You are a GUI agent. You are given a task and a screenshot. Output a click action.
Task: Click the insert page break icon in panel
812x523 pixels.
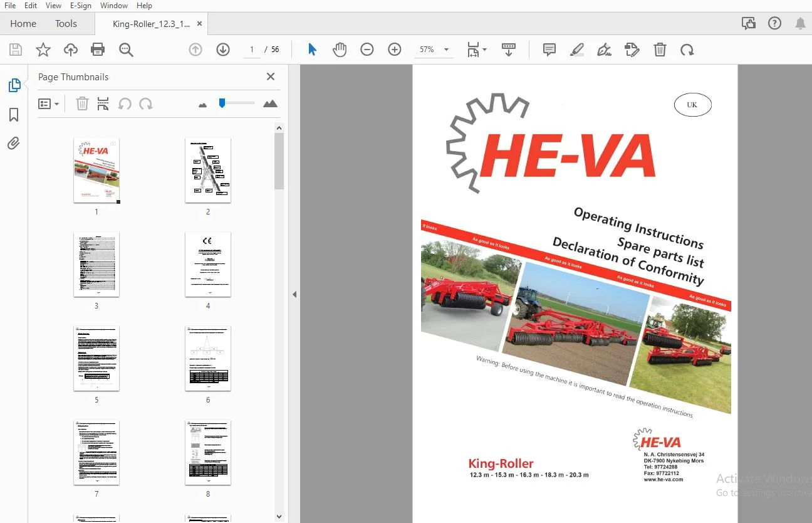click(103, 104)
